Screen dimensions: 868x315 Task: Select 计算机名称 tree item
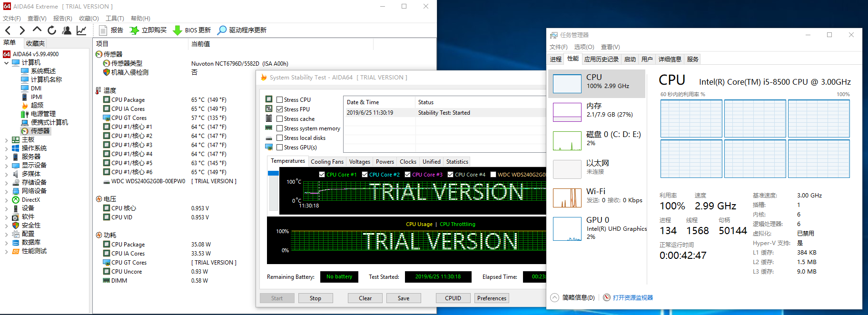(x=47, y=79)
